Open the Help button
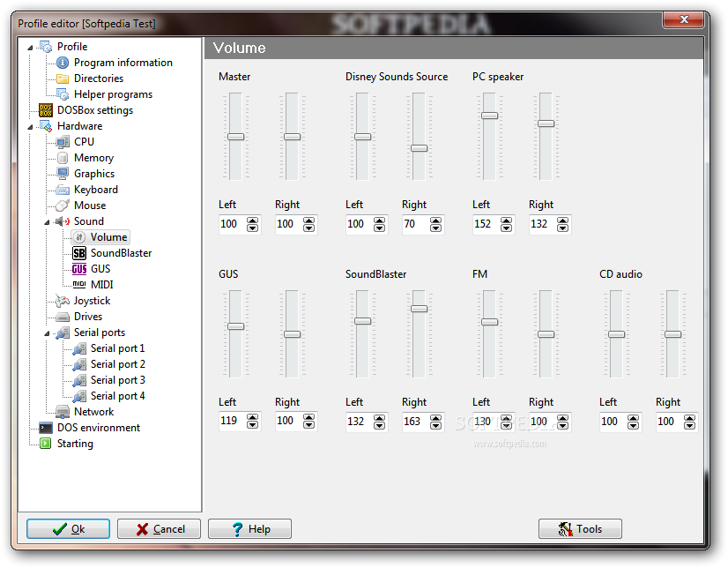 click(249, 529)
